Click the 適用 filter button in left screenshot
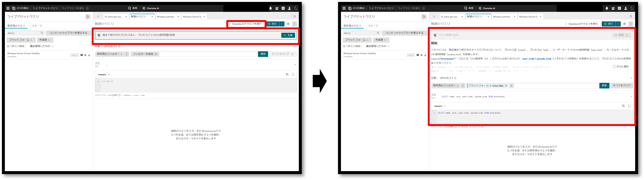 [263, 54]
